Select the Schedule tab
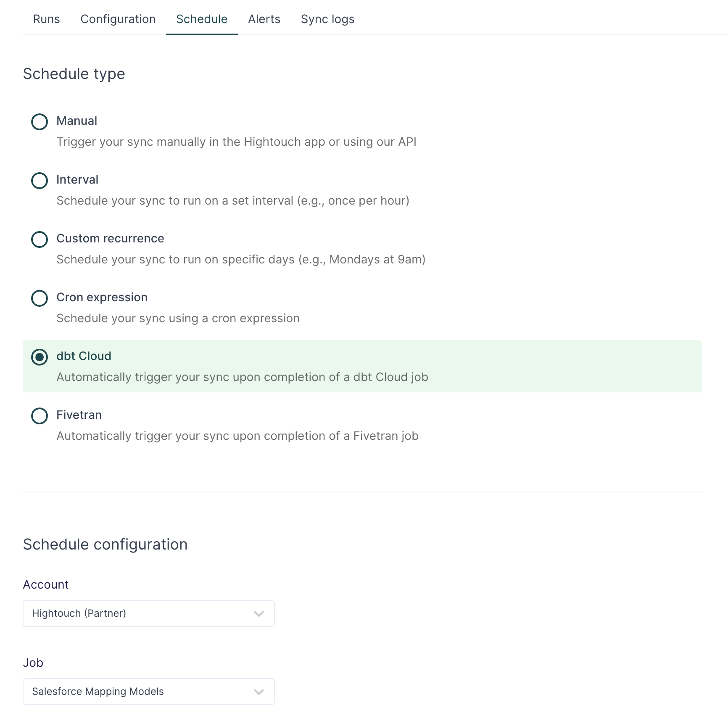 point(202,19)
